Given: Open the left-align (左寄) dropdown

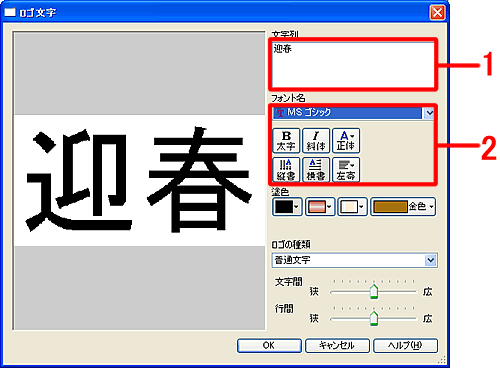Looking at the screenshot, I should point(346,170).
